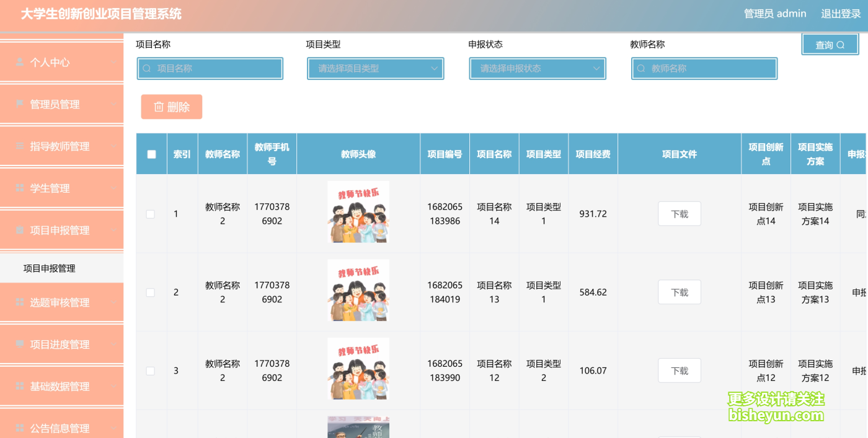Select the 项目申报管理 submenu item
The image size is (868, 438).
coord(62,268)
